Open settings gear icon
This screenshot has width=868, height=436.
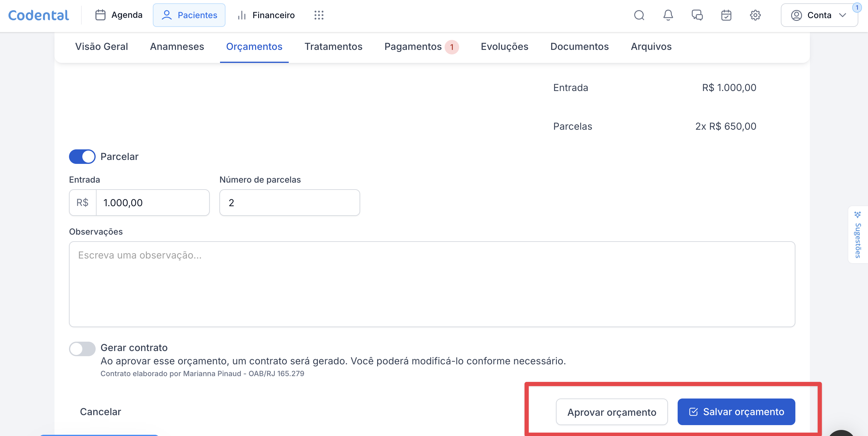tap(755, 15)
